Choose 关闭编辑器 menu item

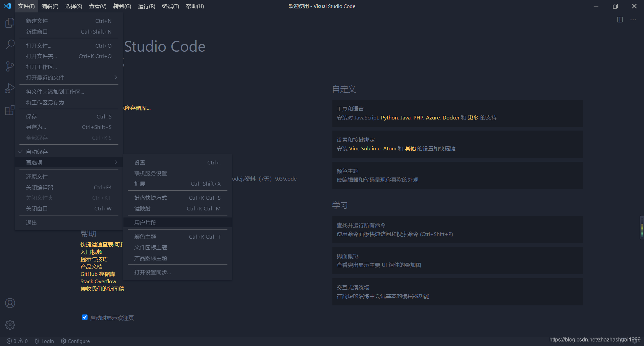pos(69,187)
